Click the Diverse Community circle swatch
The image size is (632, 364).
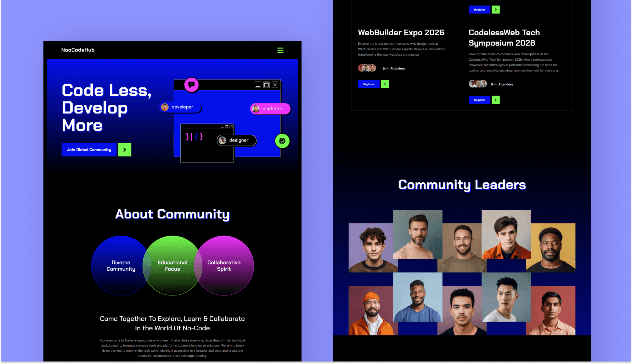(x=121, y=266)
